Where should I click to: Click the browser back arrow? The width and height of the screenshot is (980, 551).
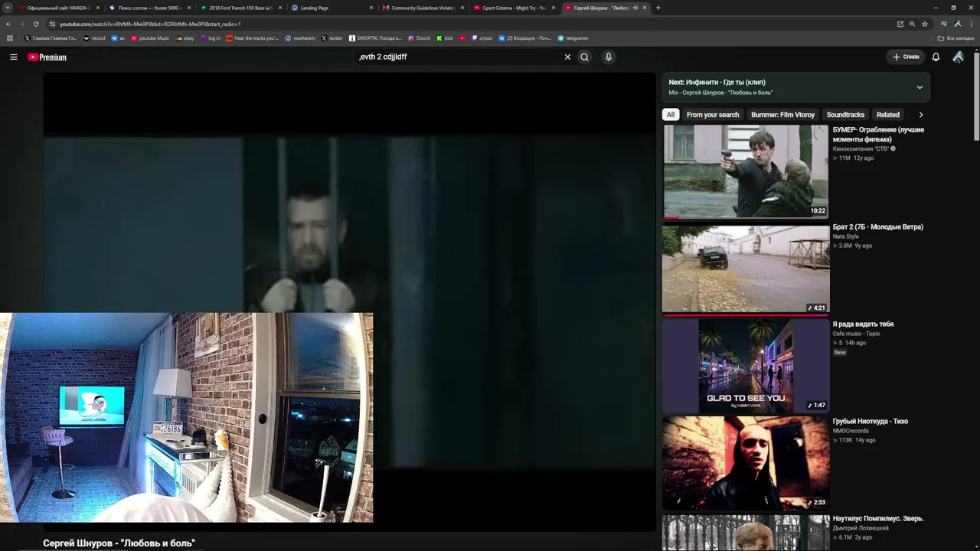tap(9, 24)
